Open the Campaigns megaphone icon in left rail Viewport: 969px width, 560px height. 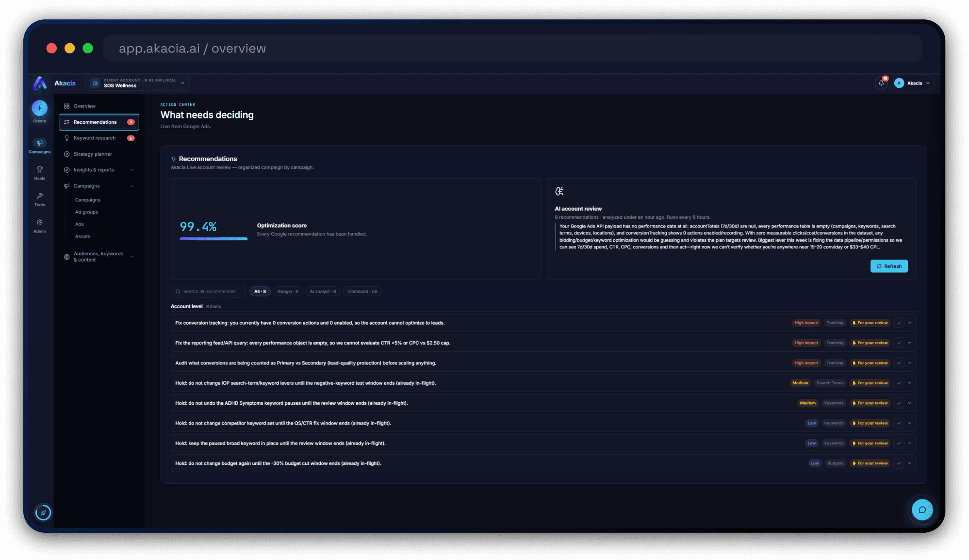(40, 143)
